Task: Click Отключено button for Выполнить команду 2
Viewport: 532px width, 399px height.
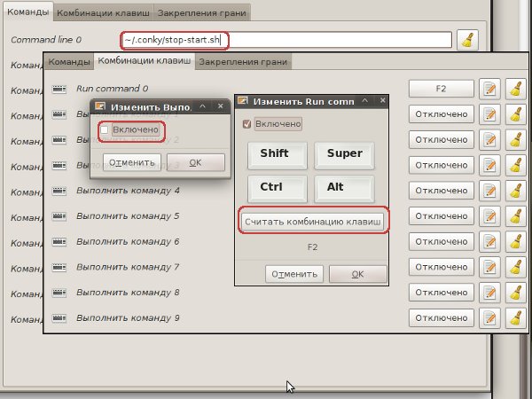Action: tap(441, 140)
